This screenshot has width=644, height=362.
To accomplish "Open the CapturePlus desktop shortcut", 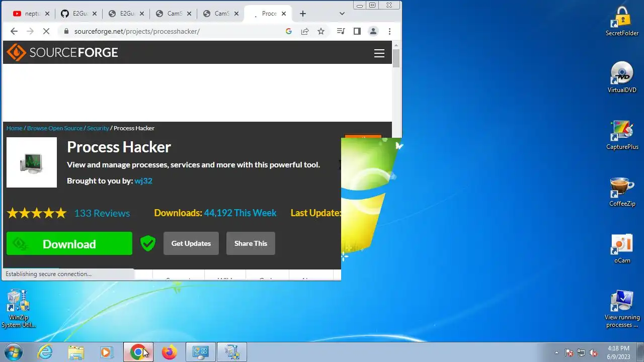I will tap(622, 135).
